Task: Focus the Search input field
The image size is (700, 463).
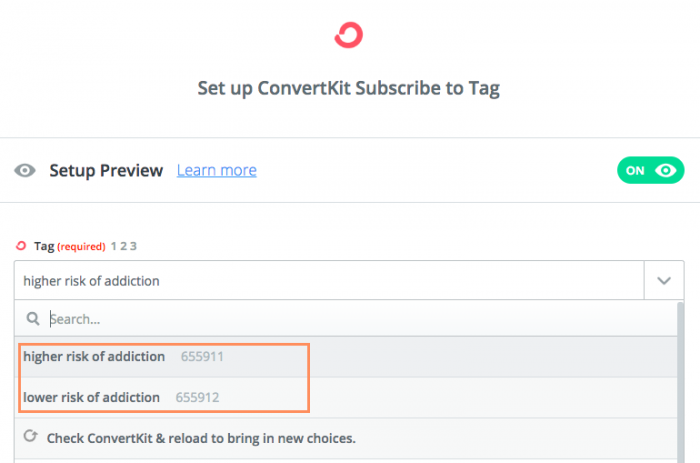Action: [x=350, y=319]
